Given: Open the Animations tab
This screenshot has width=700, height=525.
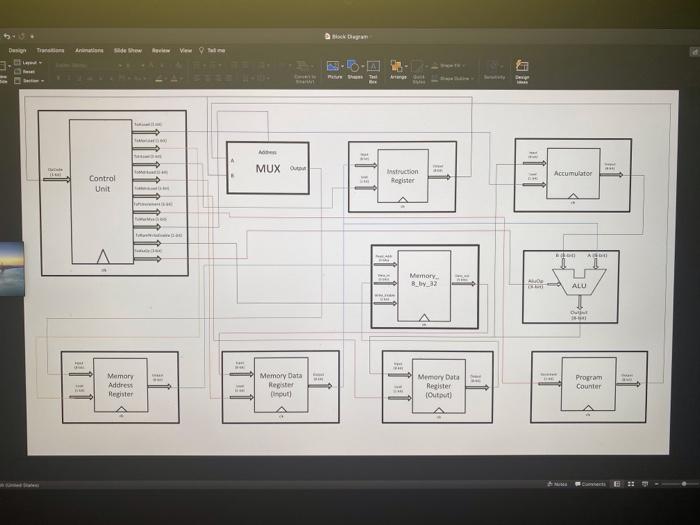Looking at the screenshot, I should (89, 50).
